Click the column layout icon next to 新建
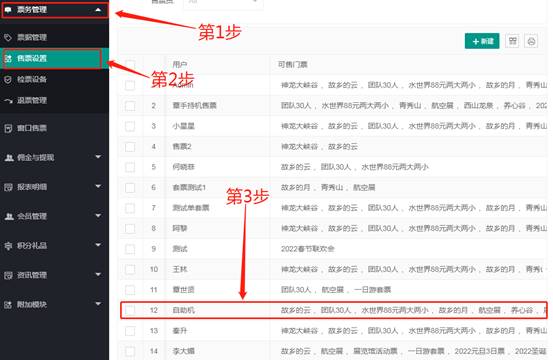The height and width of the screenshot is (360, 553). 512,41
